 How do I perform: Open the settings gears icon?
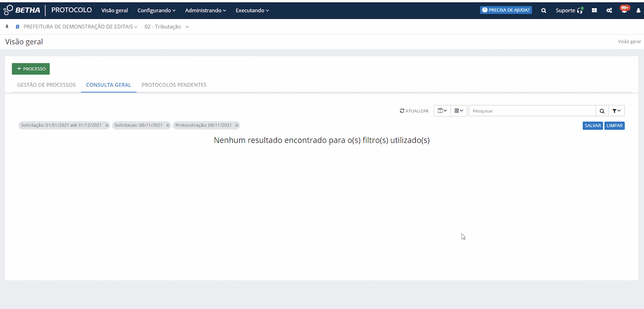pos(609,10)
